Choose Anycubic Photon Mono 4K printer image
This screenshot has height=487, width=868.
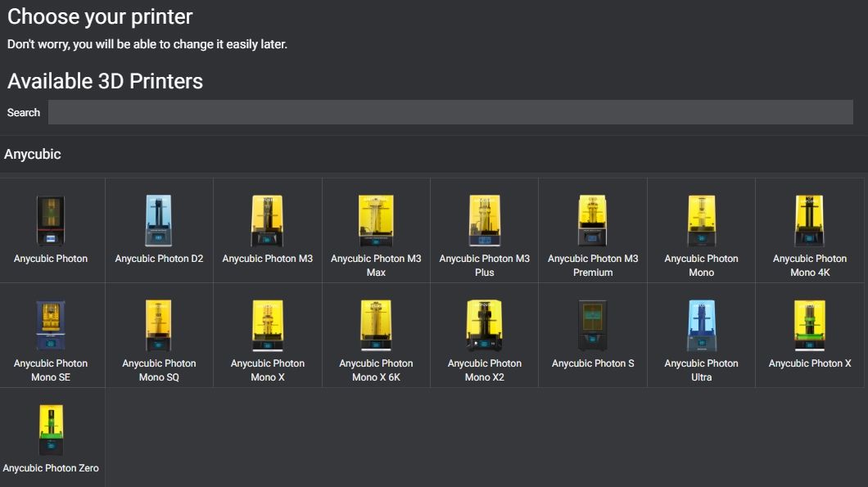tap(809, 220)
